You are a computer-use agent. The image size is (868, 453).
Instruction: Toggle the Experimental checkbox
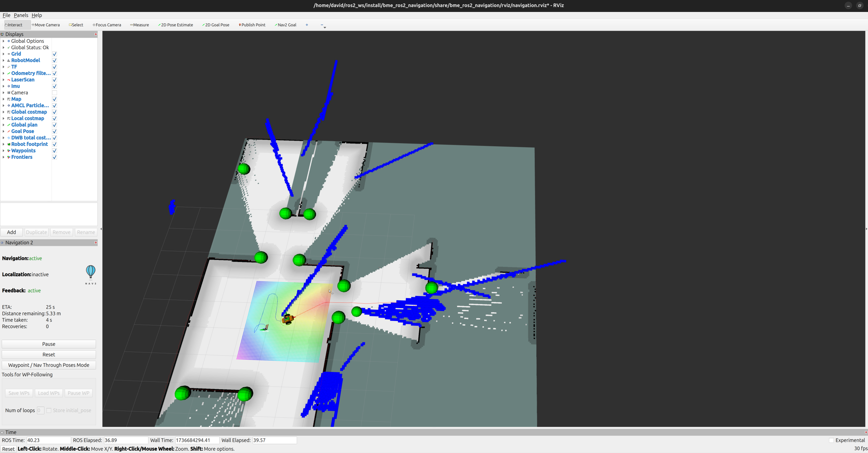[x=831, y=440]
